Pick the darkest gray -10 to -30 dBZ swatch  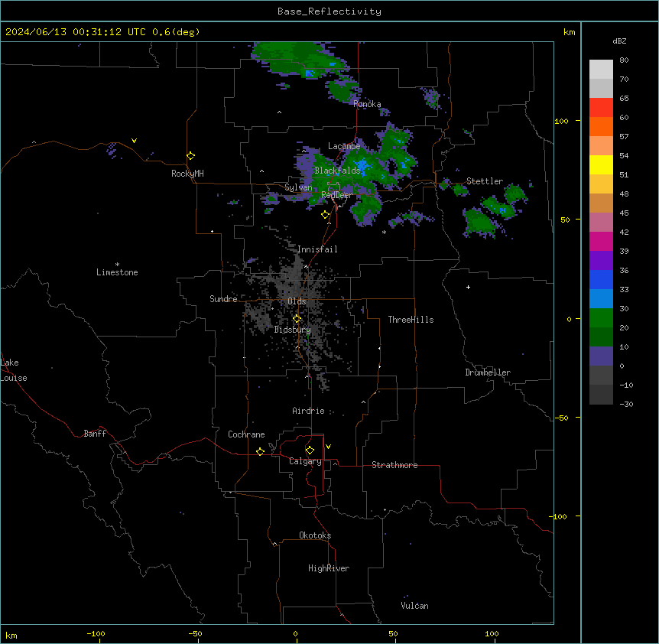click(601, 395)
